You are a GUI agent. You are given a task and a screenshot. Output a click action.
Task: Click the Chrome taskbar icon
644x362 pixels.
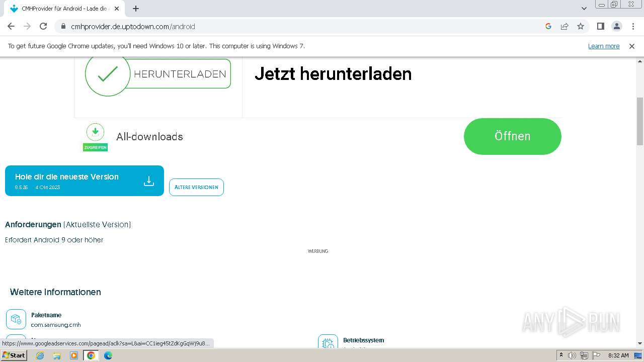91,355
